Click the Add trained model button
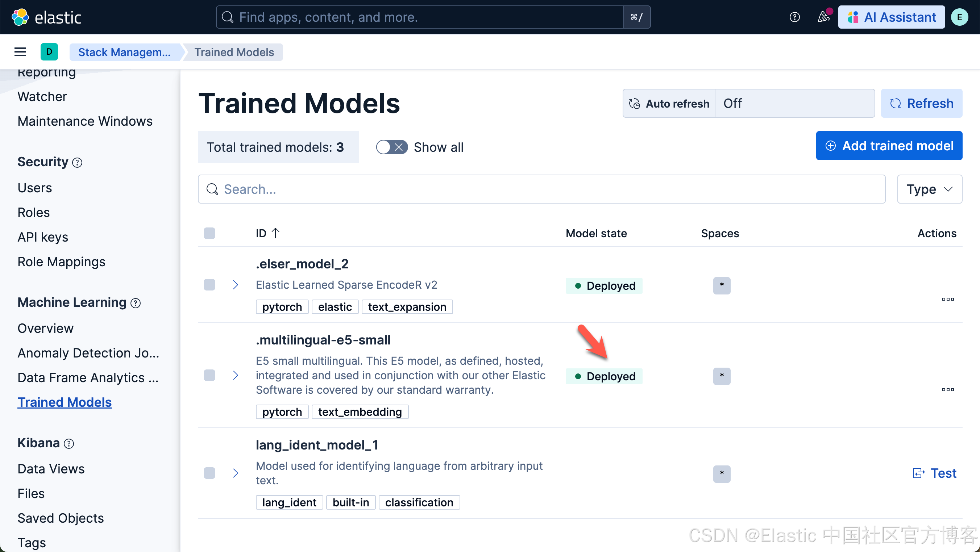Image resolution: width=980 pixels, height=552 pixels. 889,146
